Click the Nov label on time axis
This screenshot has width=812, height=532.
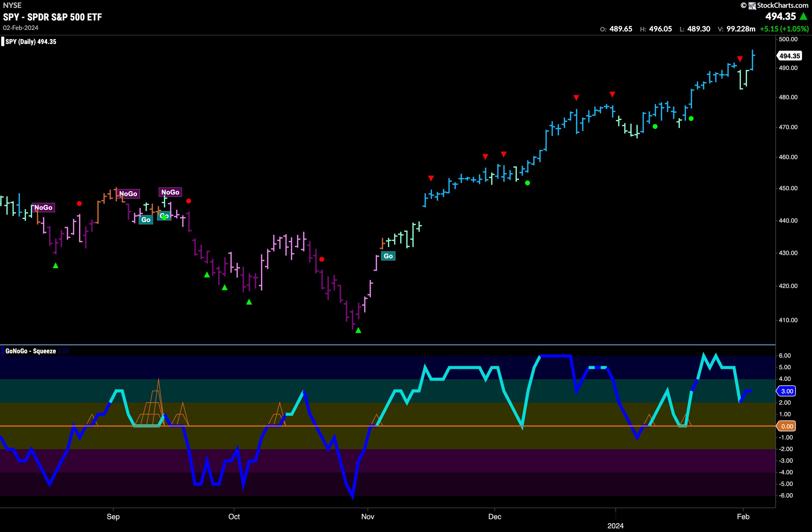368,517
